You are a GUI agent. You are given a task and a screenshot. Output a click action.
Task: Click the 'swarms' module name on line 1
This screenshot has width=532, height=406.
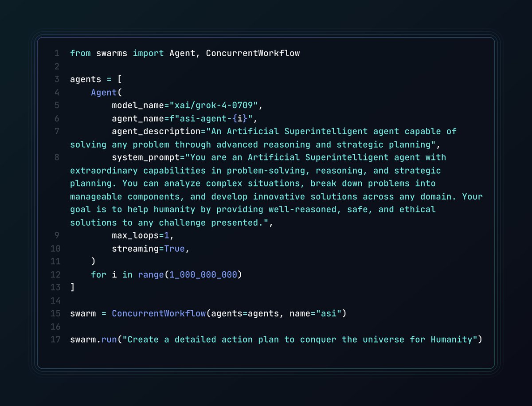click(x=112, y=53)
